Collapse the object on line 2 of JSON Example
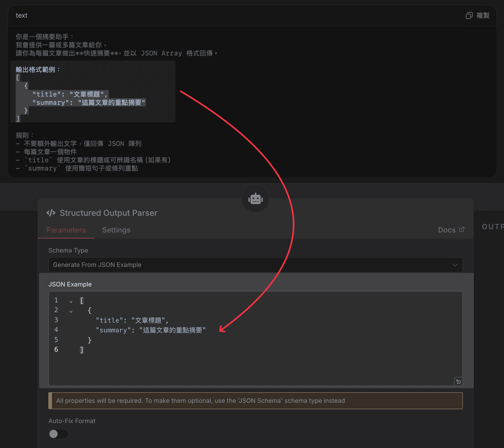The height and width of the screenshot is (448, 504). point(71,311)
